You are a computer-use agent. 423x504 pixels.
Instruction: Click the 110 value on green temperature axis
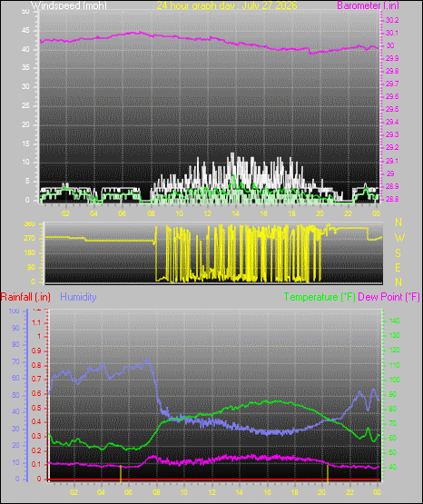pos(394,365)
